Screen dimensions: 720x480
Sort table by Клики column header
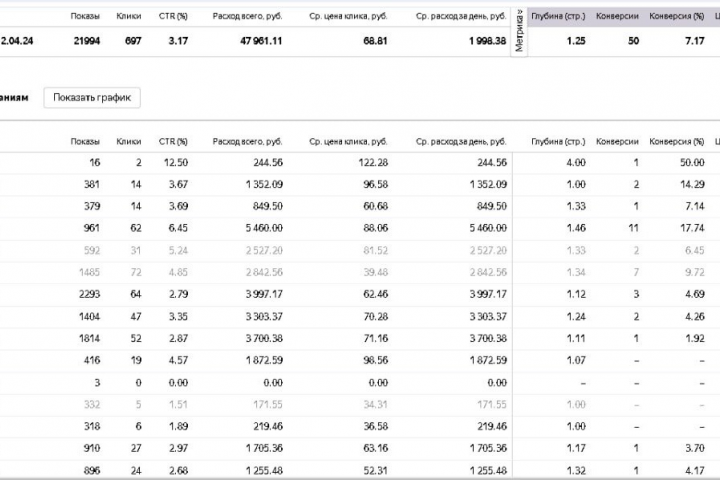point(128,141)
